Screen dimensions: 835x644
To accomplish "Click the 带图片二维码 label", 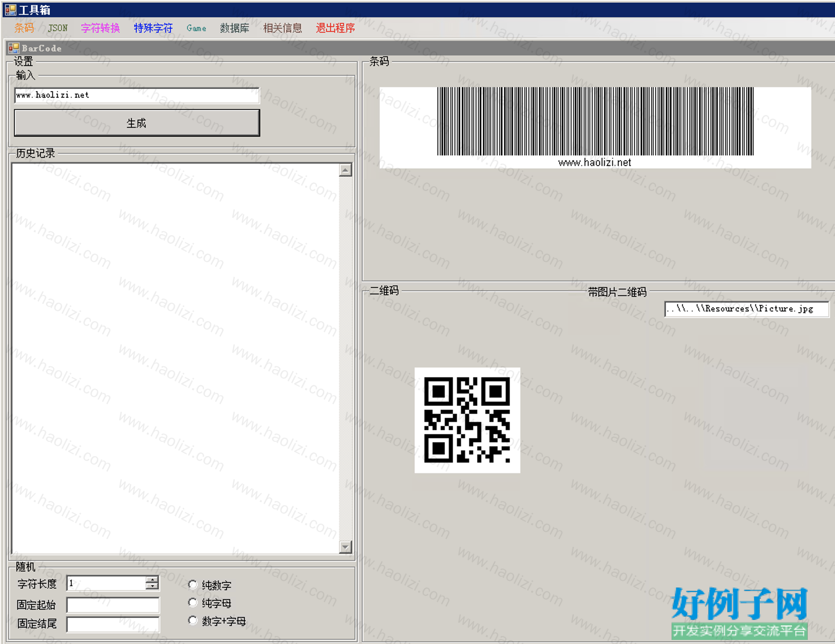I will pos(617,292).
